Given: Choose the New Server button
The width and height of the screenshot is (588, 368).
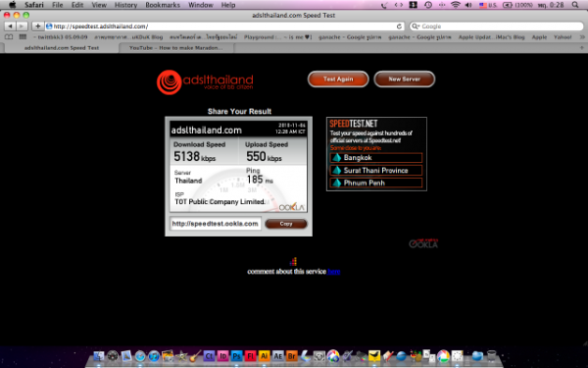Looking at the screenshot, I should click(x=404, y=79).
